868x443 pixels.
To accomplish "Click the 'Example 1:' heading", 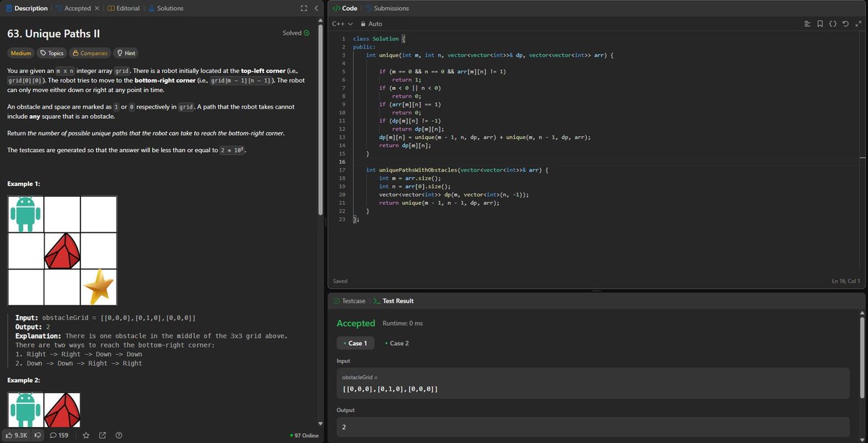I will 24,184.
